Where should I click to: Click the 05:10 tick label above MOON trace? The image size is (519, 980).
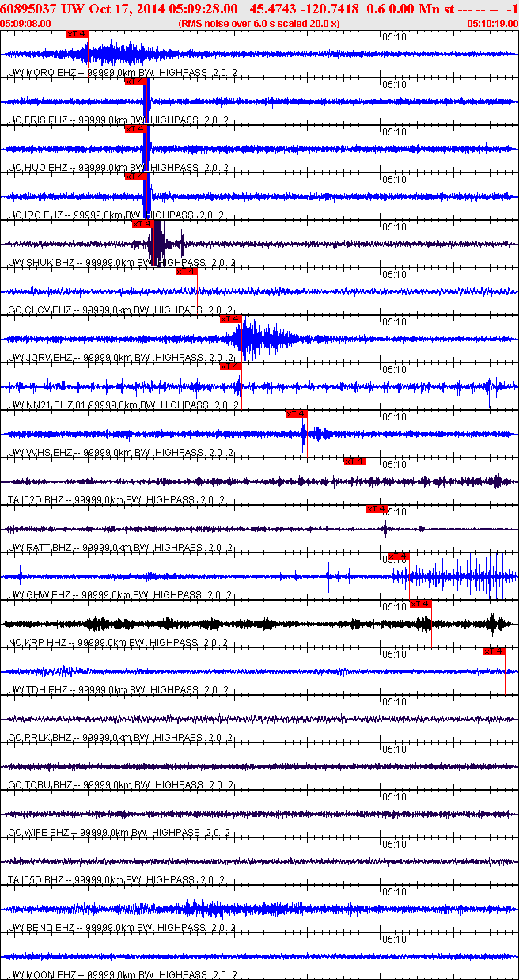coord(394,939)
